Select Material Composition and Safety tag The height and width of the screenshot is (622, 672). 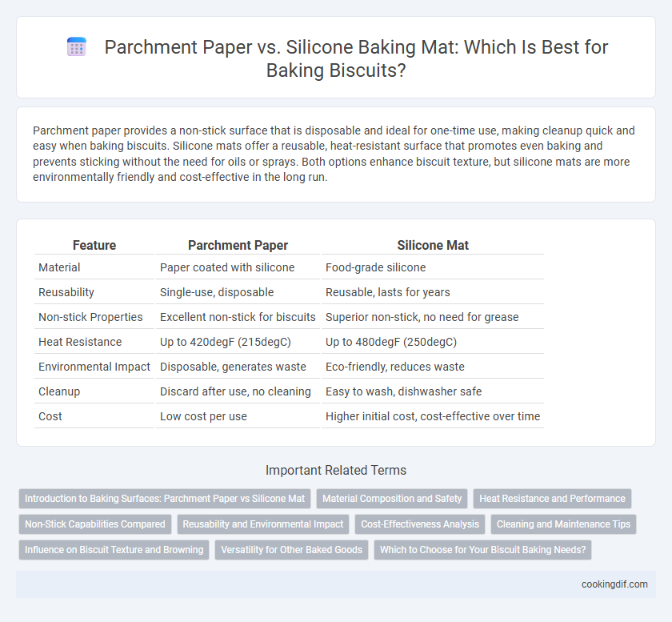point(392,499)
